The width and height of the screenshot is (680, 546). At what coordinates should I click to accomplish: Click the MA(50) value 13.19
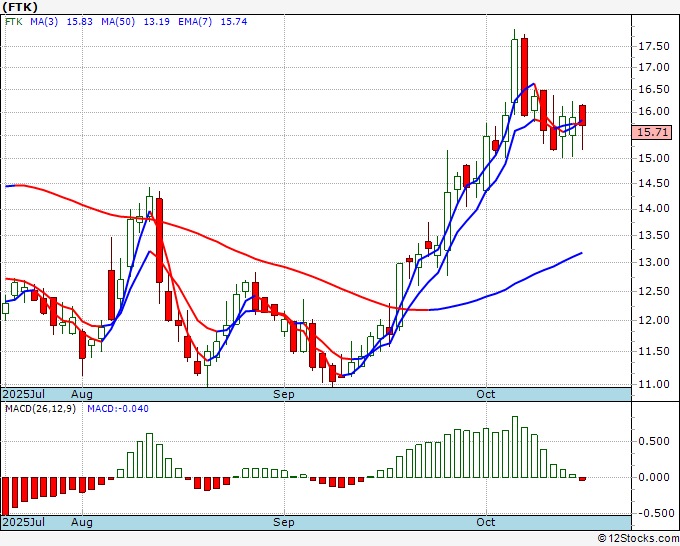click(x=157, y=21)
